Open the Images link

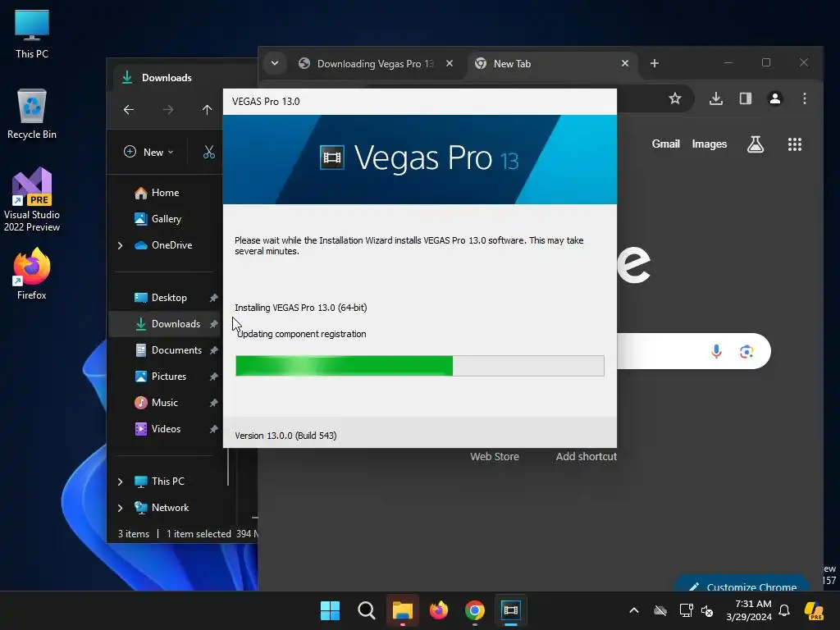[709, 144]
